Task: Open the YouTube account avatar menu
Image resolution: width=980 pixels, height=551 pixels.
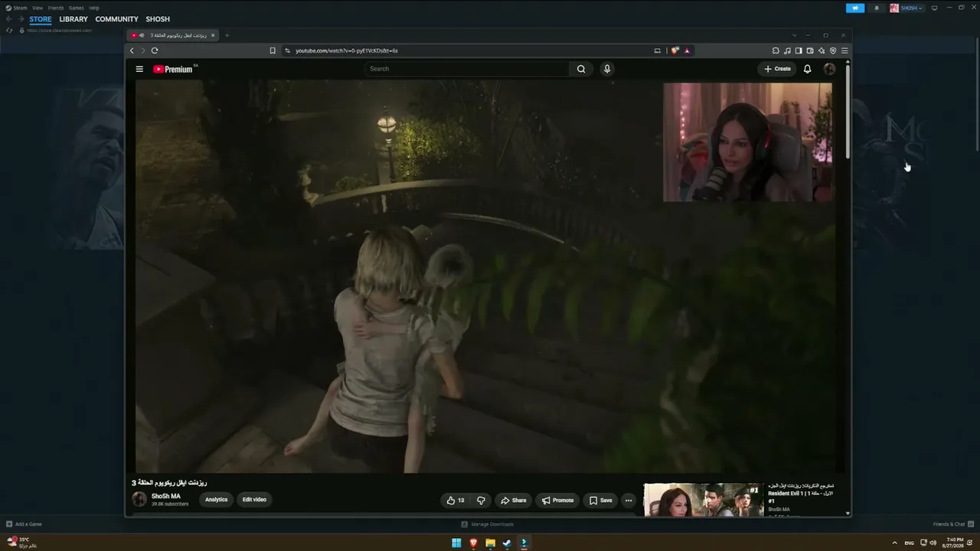Action: (829, 69)
